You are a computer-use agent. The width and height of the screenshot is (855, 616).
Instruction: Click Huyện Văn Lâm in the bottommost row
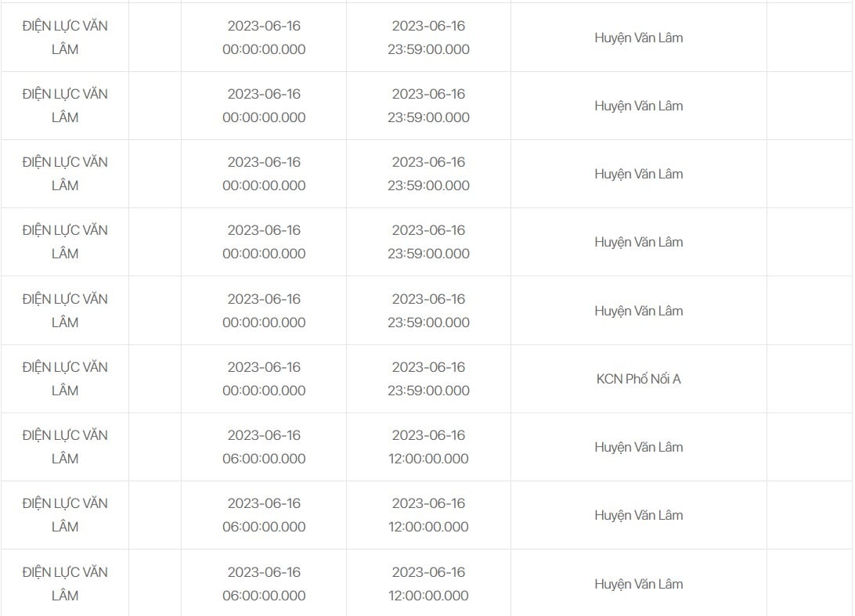(639, 583)
